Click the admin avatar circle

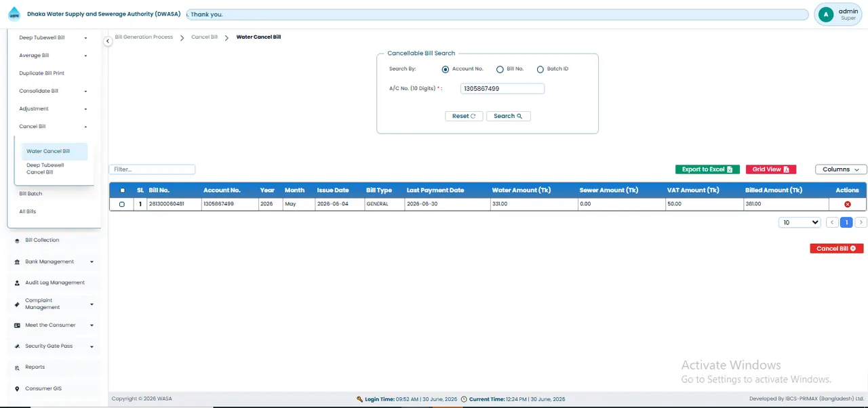tap(825, 14)
